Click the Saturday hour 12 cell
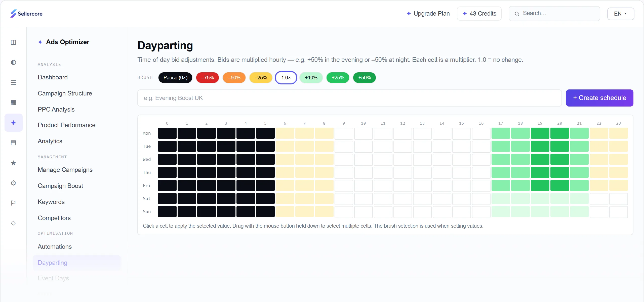This screenshot has height=302, width=644. tap(403, 198)
